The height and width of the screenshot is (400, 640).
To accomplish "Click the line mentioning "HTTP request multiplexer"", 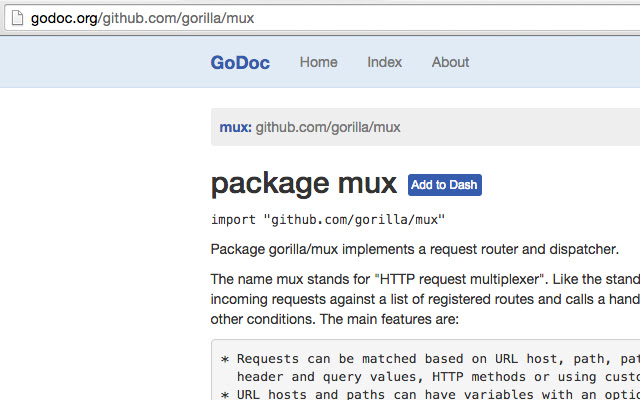I will [425, 280].
